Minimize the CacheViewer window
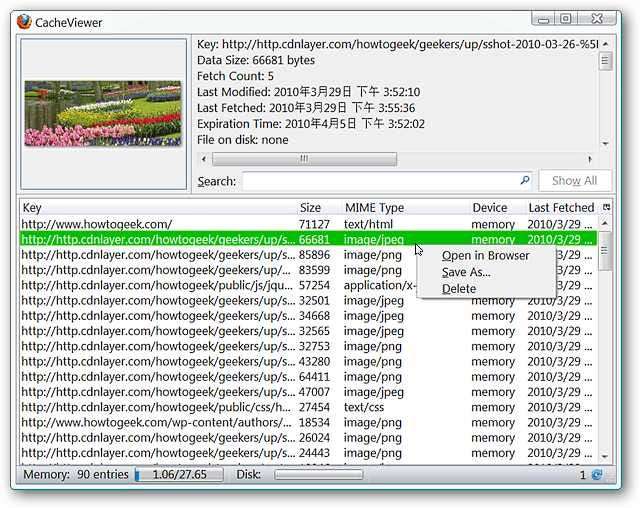Image resolution: width=640 pixels, height=508 pixels. [542, 19]
